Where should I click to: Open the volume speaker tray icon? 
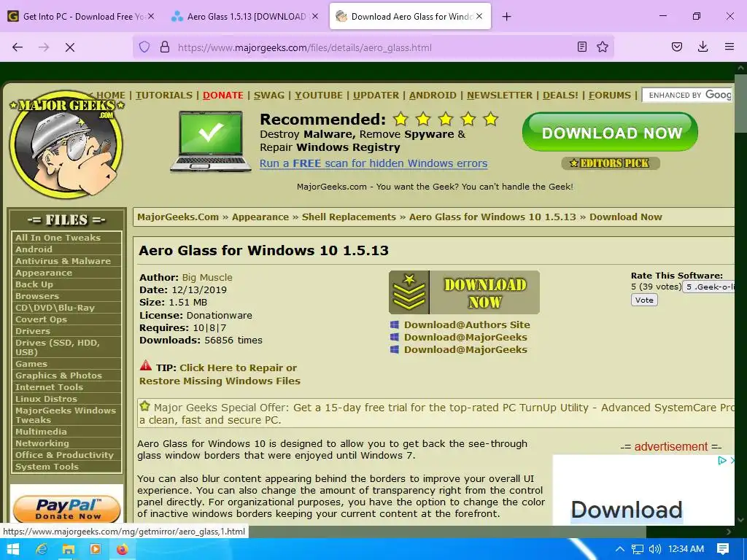click(x=655, y=549)
